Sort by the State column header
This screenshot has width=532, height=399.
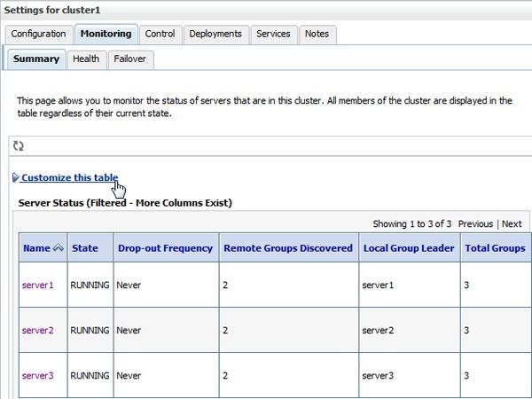point(85,248)
